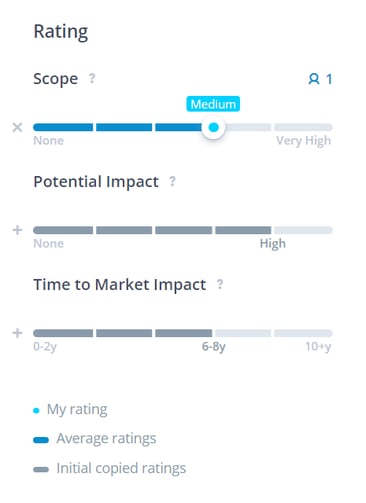Viewport: 366px width, 503px height.
Task: Click the Average ratings legend entry
Action: [95, 439]
